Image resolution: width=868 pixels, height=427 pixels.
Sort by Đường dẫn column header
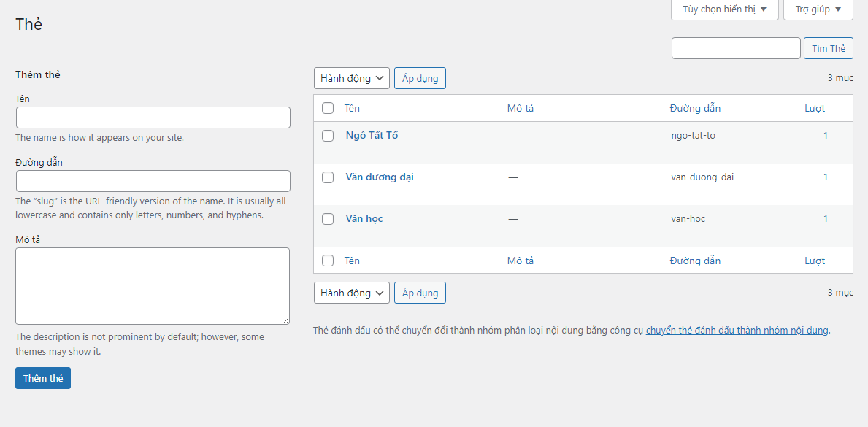[694, 108]
